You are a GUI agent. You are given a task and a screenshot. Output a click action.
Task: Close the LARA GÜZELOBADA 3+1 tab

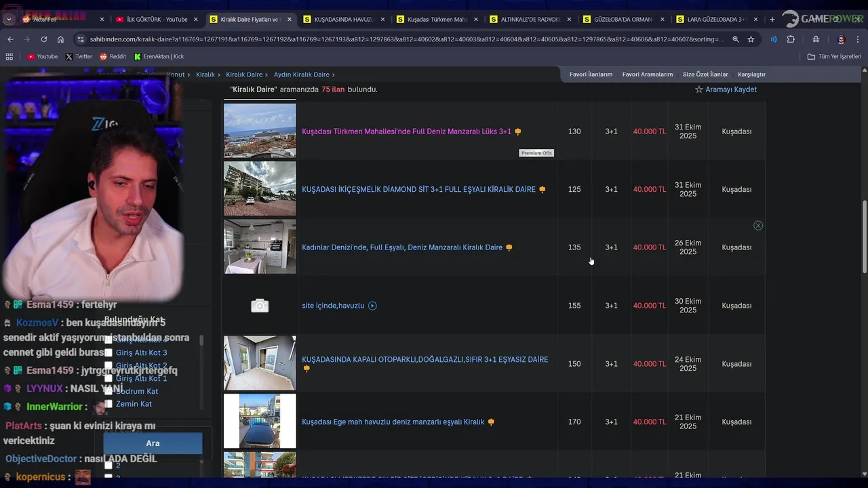pyautogui.click(x=756, y=19)
